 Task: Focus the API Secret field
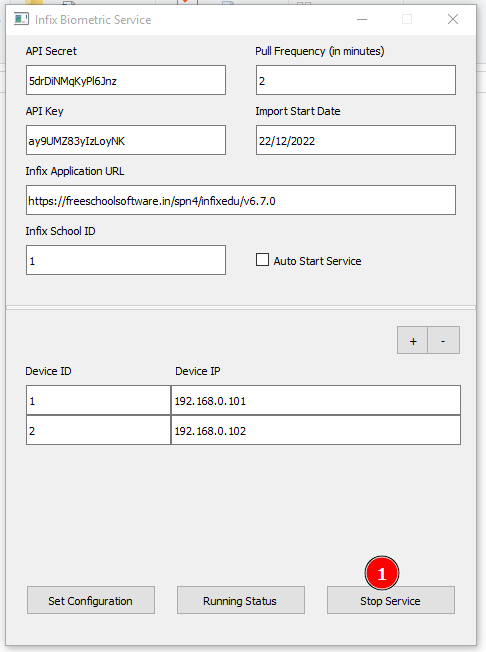(126, 80)
